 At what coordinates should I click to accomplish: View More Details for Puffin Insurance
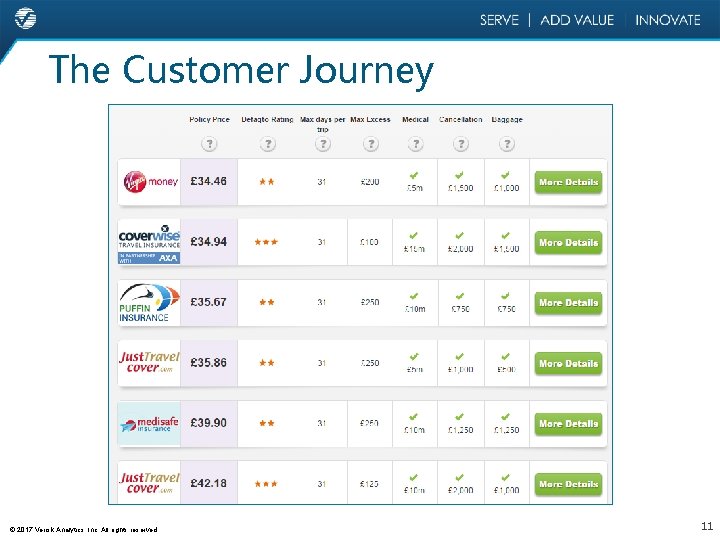click(568, 303)
